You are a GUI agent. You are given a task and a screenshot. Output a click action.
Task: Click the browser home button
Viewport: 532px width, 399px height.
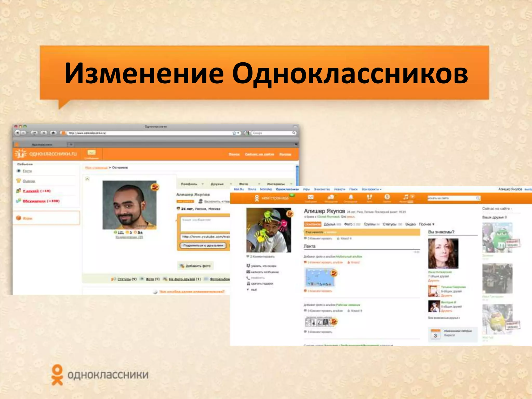click(x=53, y=133)
